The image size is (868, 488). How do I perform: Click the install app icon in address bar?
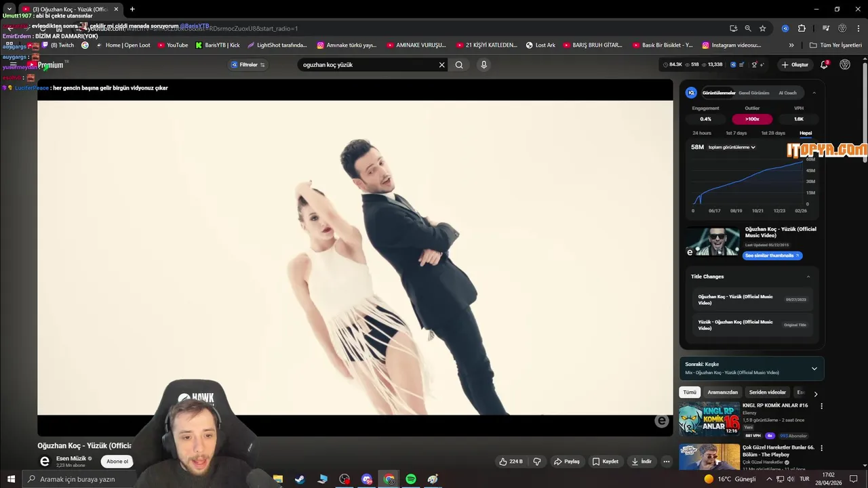click(x=733, y=28)
